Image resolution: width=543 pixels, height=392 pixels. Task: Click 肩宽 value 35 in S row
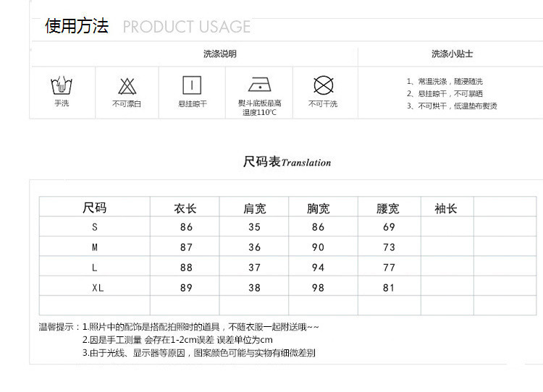[x=255, y=227]
